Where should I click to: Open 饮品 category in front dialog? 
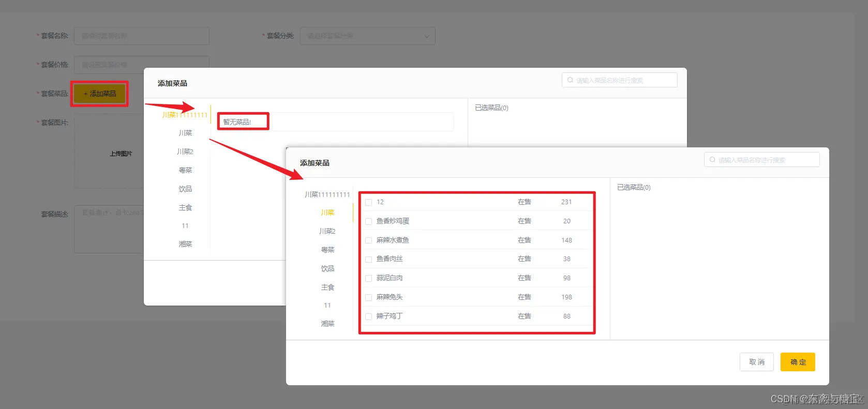coord(327,268)
